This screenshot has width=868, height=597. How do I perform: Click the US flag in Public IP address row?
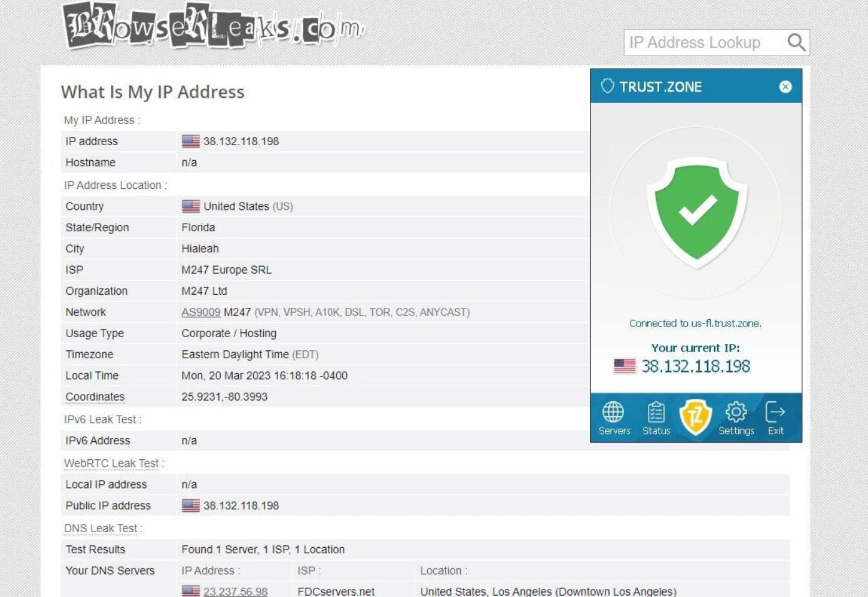coord(191,505)
